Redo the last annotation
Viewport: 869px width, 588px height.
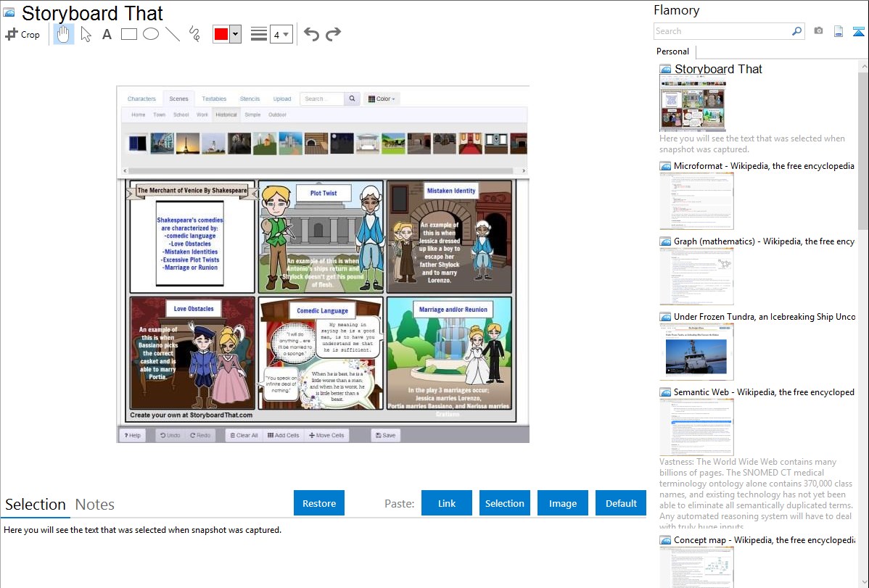click(x=333, y=34)
